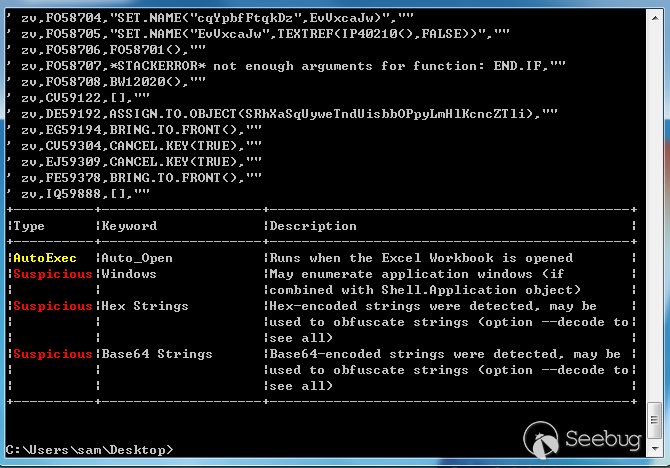Click the Hex Strings keyword

145,306
